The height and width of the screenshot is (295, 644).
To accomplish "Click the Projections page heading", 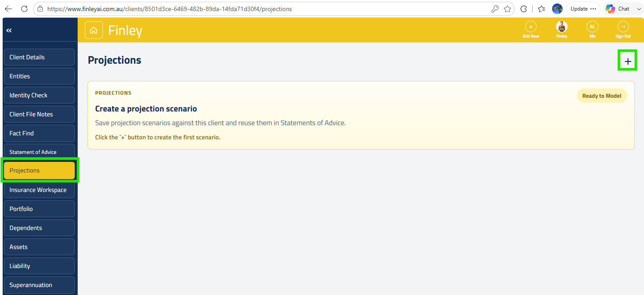I will (x=114, y=60).
